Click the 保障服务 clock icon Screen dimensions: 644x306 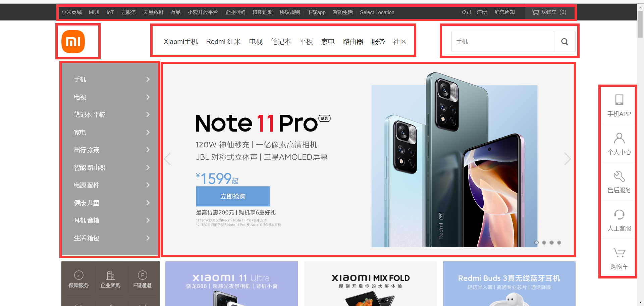pyautogui.click(x=79, y=275)
